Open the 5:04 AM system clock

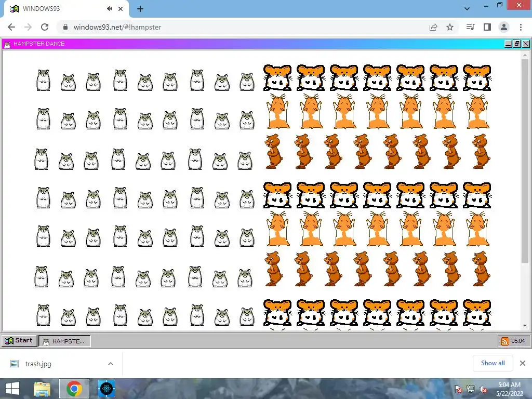pos(509,389)
